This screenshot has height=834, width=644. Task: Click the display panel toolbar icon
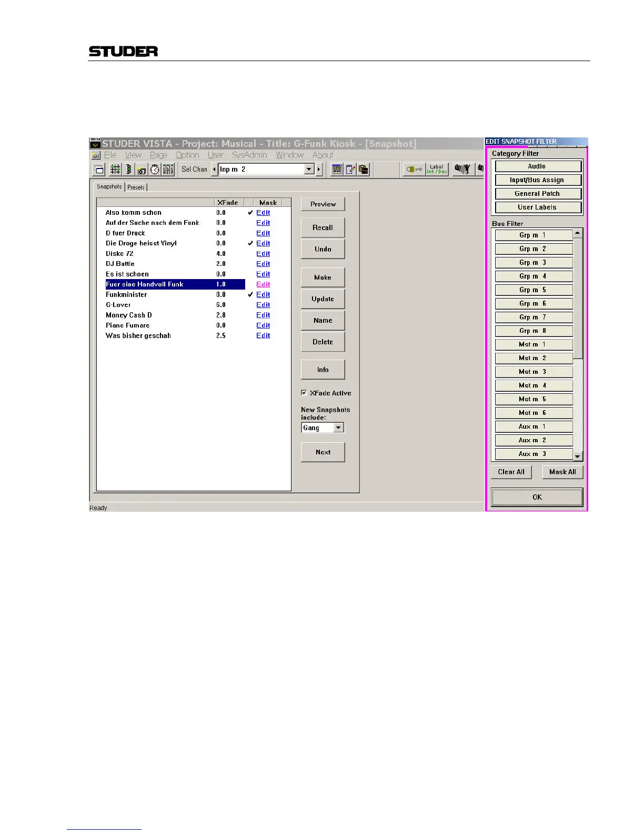tap(337, 170)
